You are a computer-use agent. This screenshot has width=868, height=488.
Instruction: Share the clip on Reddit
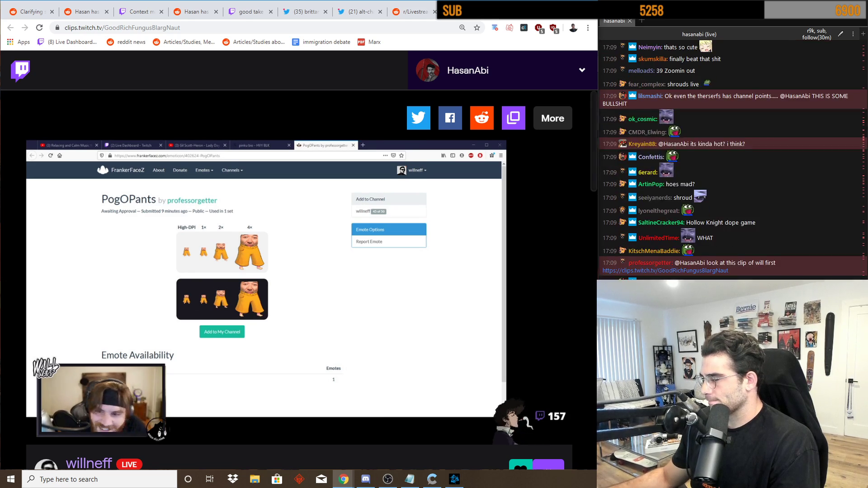pyautogui.click(x=482, y=118)
